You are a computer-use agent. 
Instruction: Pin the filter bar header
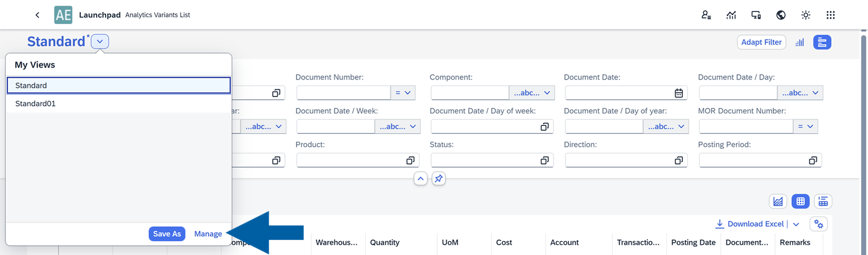[x=438, y=178]
